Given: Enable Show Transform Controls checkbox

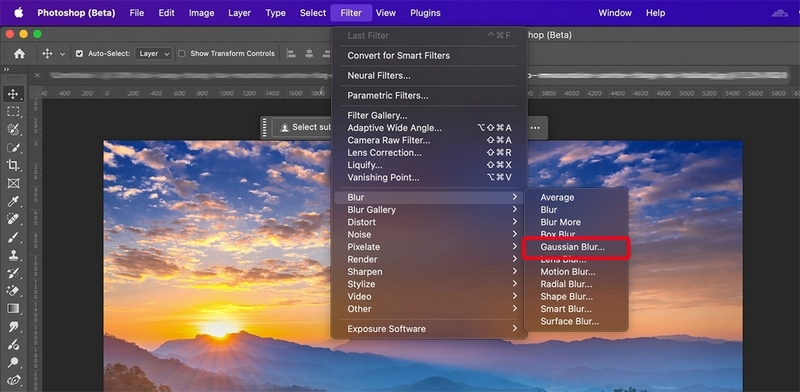Looking at the screenshot, I should pyautogui.click(x=182, y=54).
